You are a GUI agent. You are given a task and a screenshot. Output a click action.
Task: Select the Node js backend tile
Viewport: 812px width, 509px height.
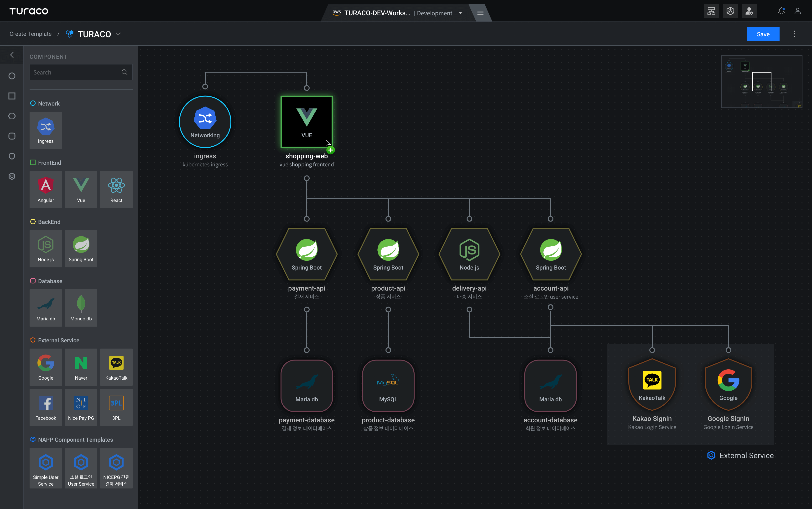pos(46,249)
